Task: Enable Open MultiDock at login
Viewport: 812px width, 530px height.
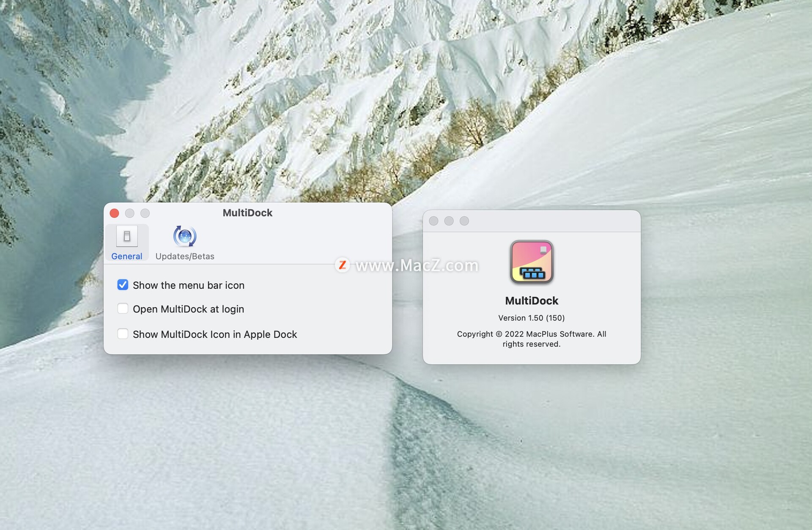Action: [123, 309]
